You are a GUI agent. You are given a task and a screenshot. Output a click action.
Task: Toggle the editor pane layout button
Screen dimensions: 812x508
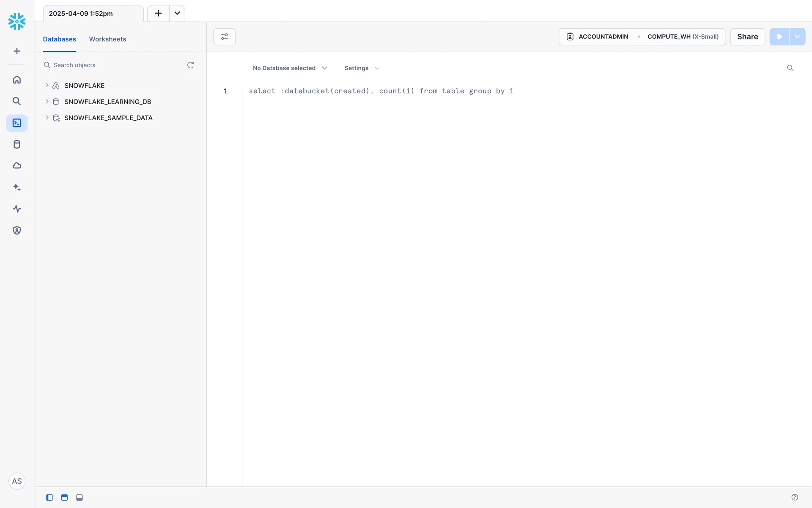tap(64, 497)
